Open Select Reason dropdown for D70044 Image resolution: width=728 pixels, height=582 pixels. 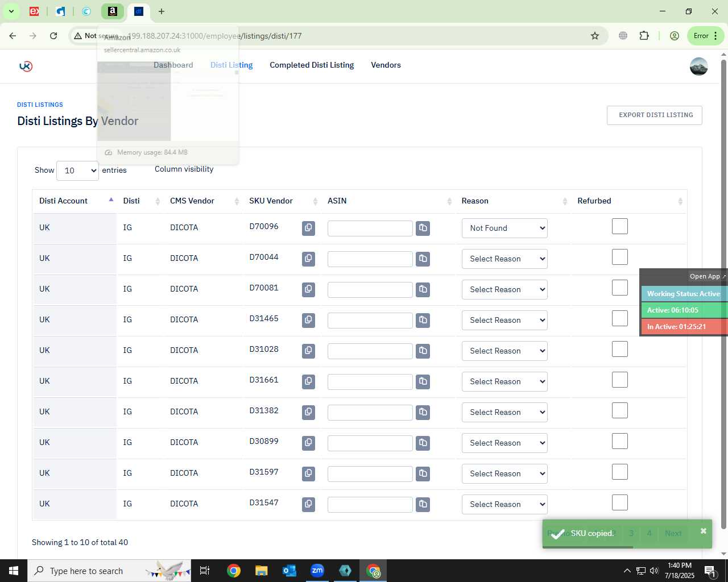pos(504,259)
